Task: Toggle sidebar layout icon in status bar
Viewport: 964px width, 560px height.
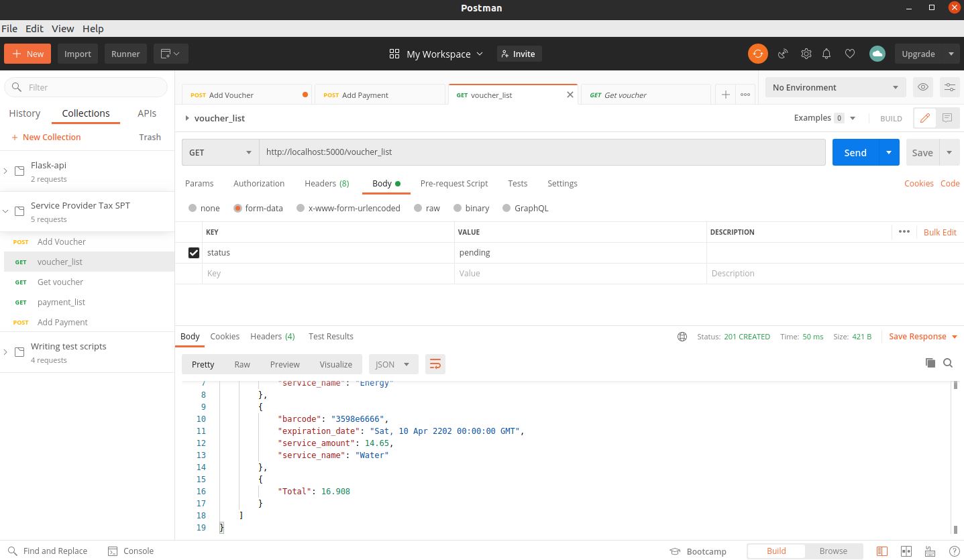Action: pyautogui.click(x=881, y=551)
